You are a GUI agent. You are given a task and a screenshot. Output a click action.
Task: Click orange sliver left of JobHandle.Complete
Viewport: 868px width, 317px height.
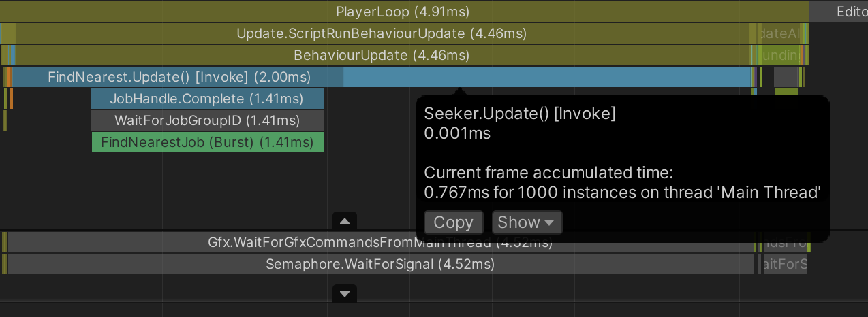11,99
